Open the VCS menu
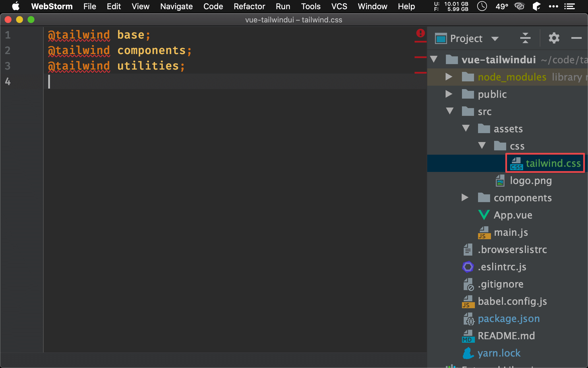This screenshot has height=368, width=588. (339, 6)
